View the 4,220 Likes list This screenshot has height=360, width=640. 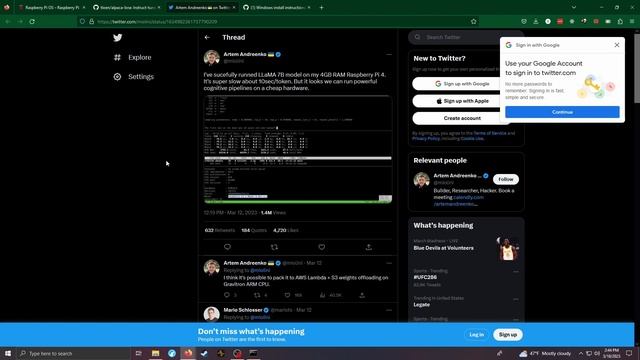(285, 230)
